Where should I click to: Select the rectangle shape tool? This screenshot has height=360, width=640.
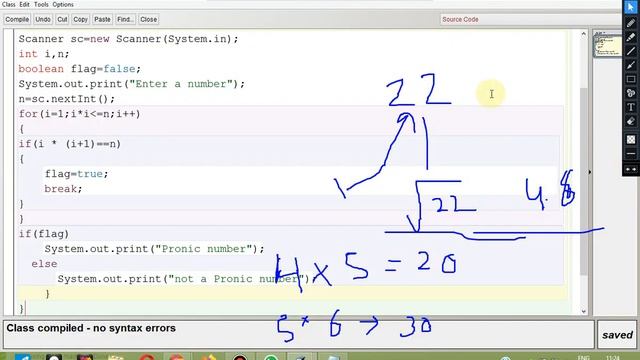pyautogui.click(x=631, y=79)
